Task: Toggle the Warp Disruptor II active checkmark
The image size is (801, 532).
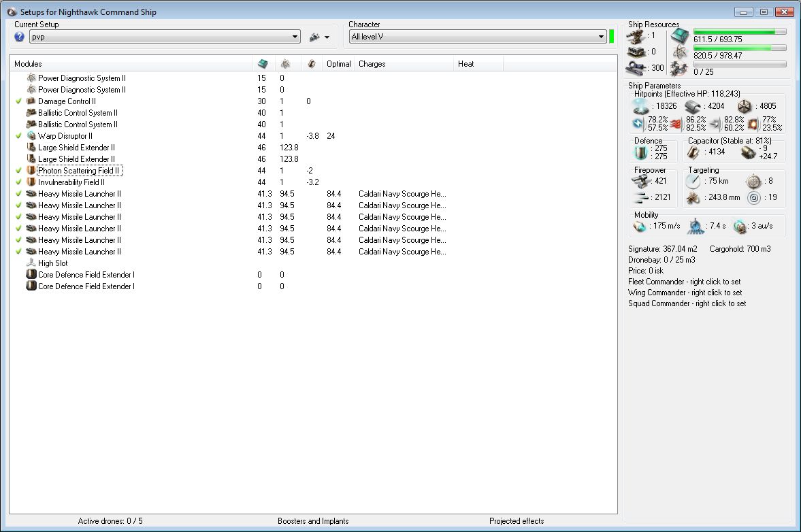Action: click(x=19, y=136)
